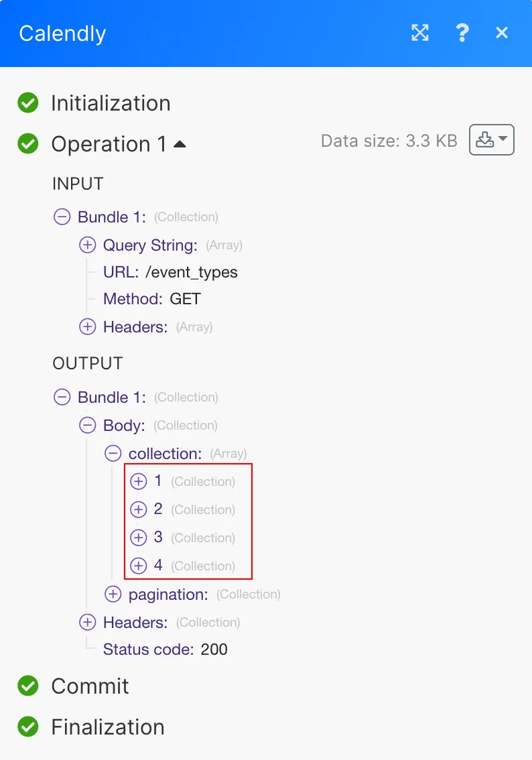Collapse Operation 1 details arrow

point(180,144)
